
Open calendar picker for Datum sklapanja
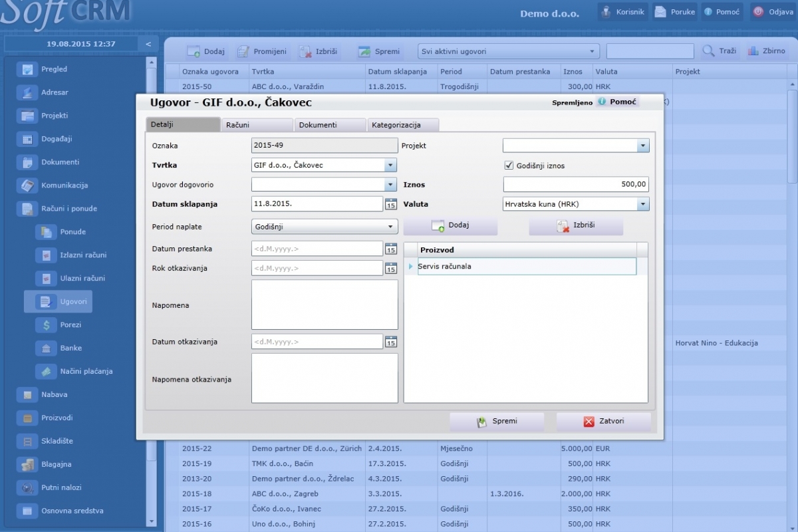pyautogui.click(x=391, y=204)
